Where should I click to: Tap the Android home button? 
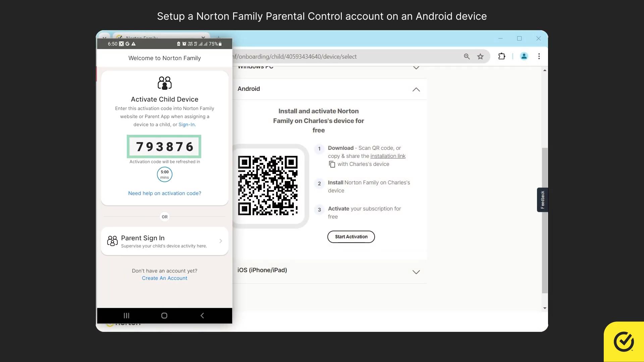(164, 315)
